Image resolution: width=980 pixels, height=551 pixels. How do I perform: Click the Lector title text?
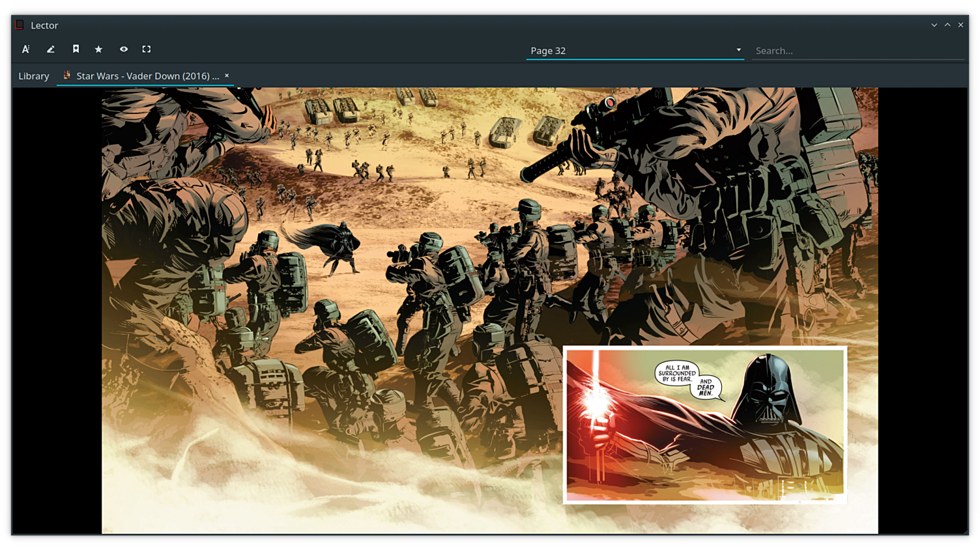[44, 25]
